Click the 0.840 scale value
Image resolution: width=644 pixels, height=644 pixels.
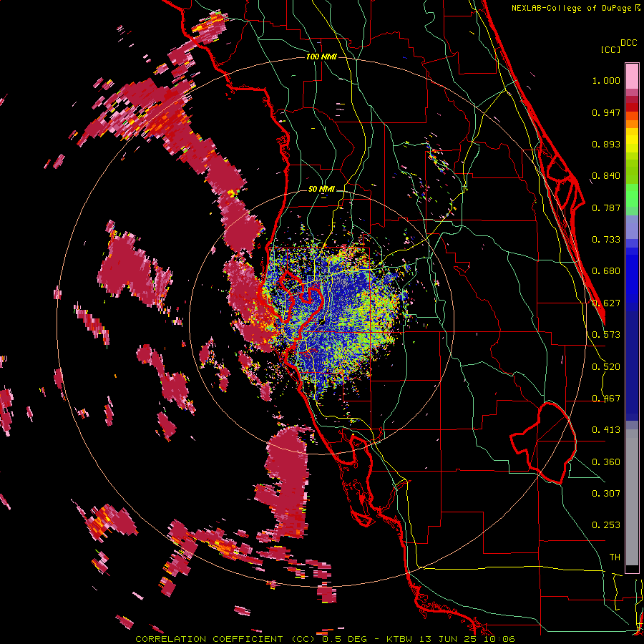coord(606,176)
